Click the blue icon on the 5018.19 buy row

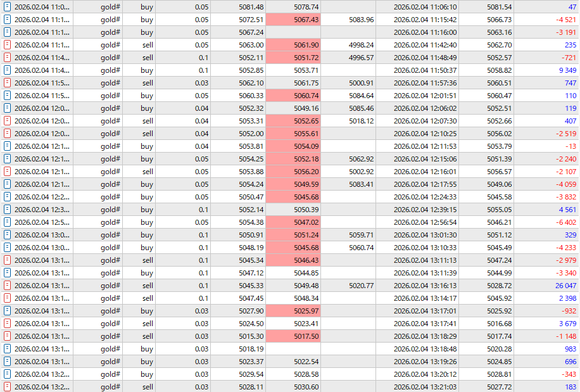tap(7, 349)
